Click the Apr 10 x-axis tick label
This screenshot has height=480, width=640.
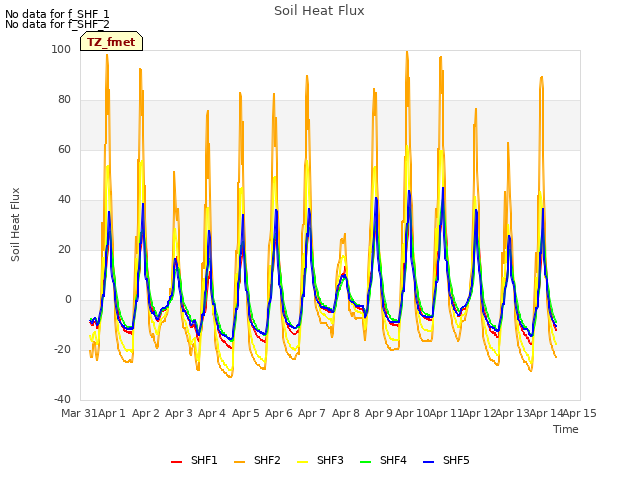(412, 413)
